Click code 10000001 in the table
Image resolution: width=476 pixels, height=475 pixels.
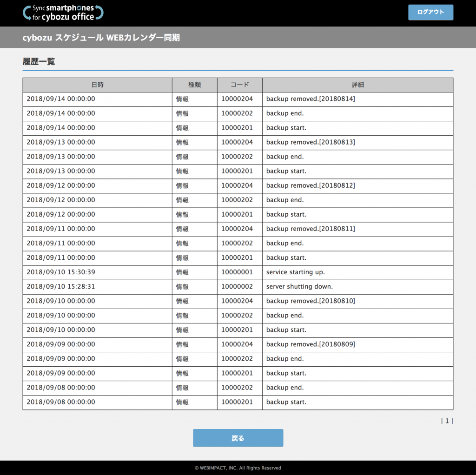click(237, 272)
